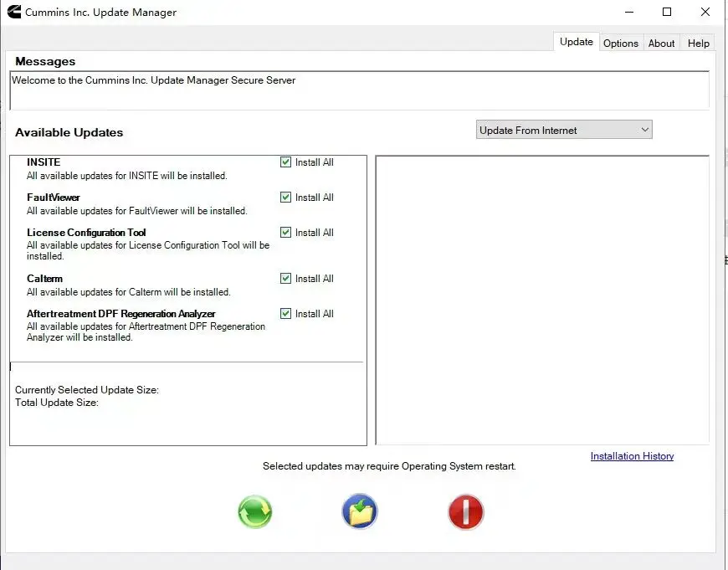This screenshot has width=728, height=570.
Task: Select the Calterm update entry title
Action: [44, 278]
